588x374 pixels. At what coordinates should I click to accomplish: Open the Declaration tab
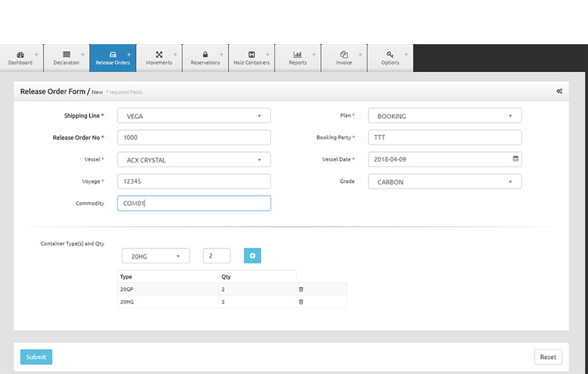coord(66,58)
